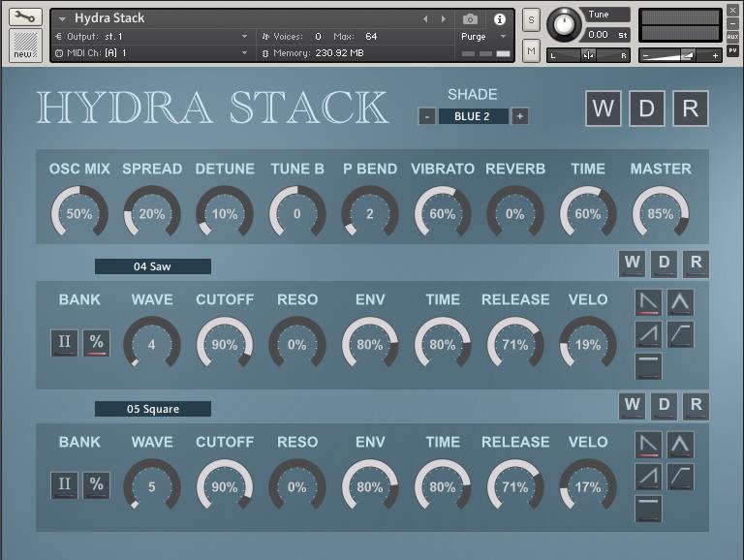Click the D button above 04 Saw panel
The image size is (744, 560).
coord(664,264)
